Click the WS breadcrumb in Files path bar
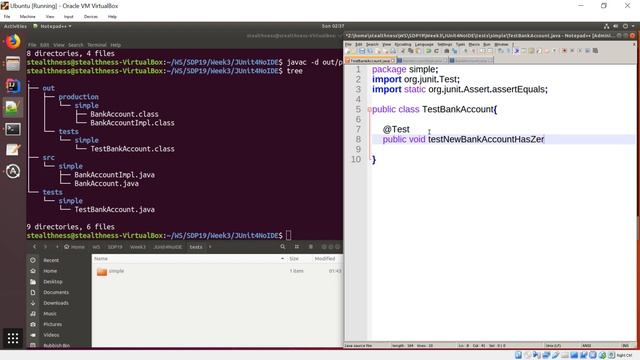This screenshot has height=360, width=640. 96,247
